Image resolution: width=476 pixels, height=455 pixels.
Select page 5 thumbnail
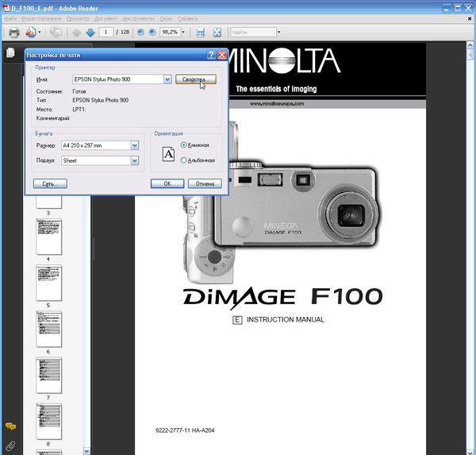pos(48,283)
